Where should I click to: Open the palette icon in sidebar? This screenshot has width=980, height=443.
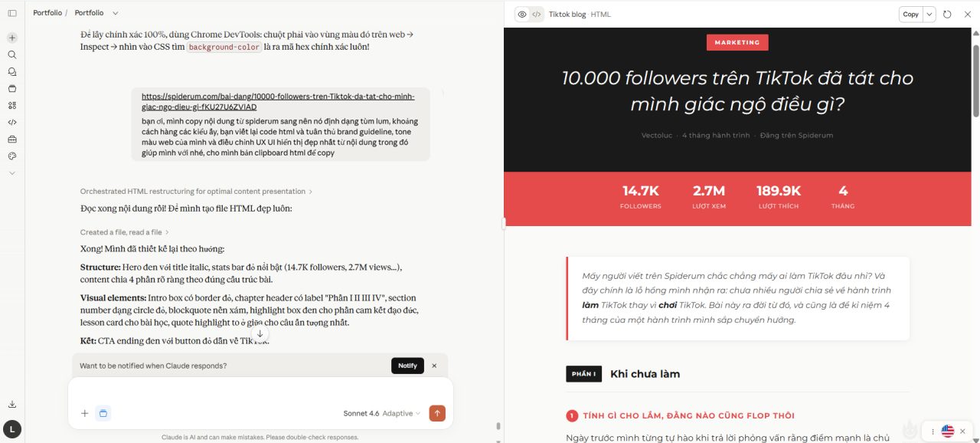tap(11, 156)
